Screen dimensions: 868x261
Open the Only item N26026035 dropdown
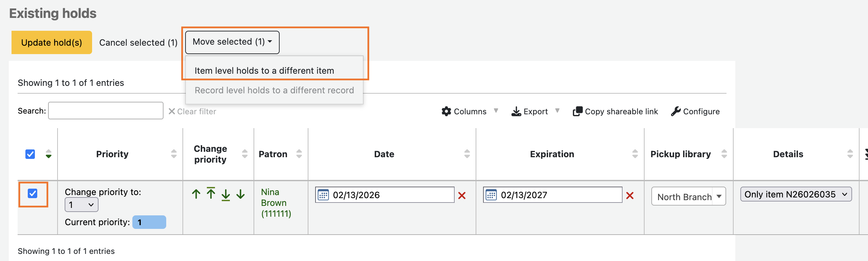point(796,194)
